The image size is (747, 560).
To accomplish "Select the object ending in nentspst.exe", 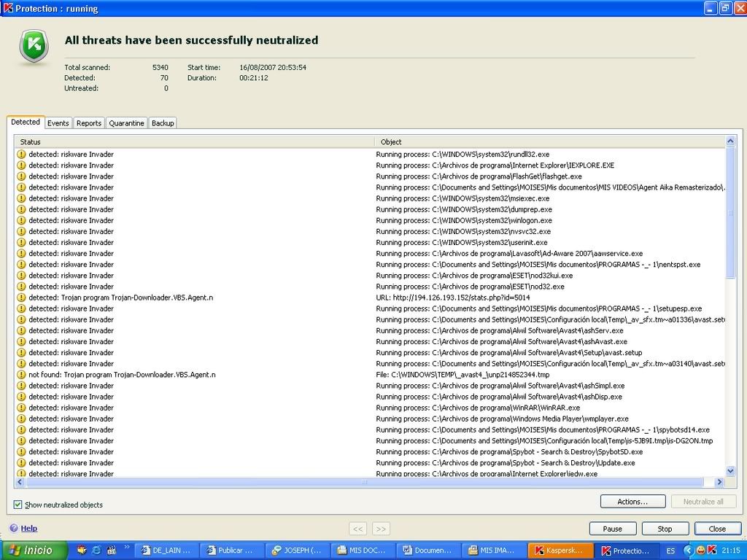I will [x=538, y=264].
